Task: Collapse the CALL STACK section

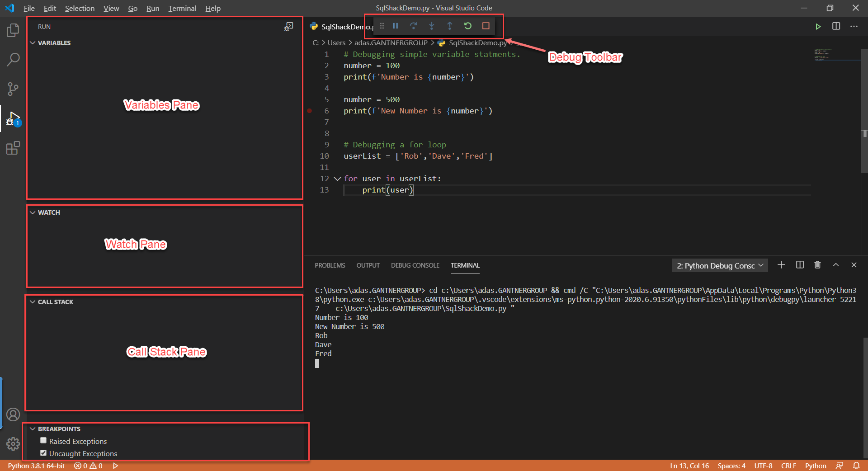Action: [33, 302]
